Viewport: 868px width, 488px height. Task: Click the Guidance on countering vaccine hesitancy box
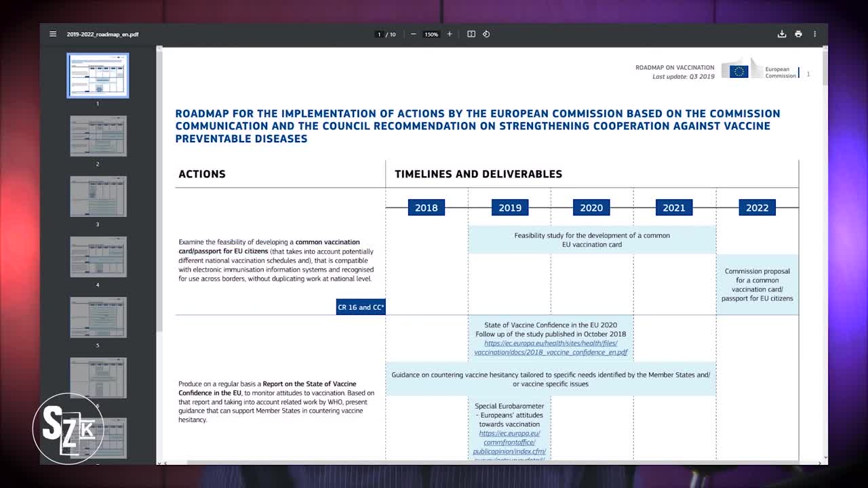tap(551, 379)
